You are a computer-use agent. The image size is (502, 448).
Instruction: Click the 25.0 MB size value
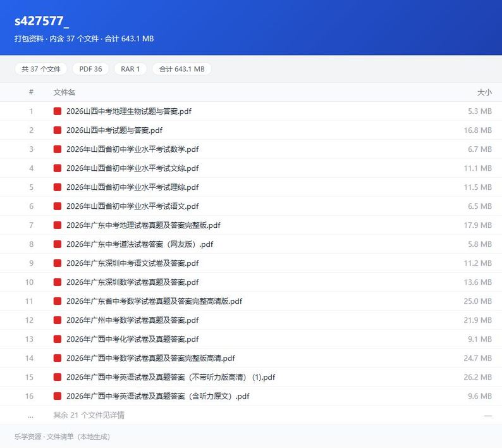(478, 301)
